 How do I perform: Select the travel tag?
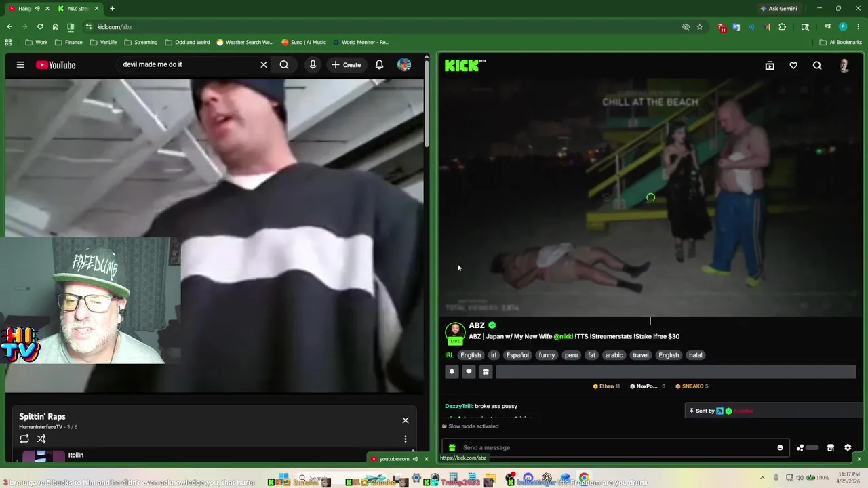[x=641, y=355]
